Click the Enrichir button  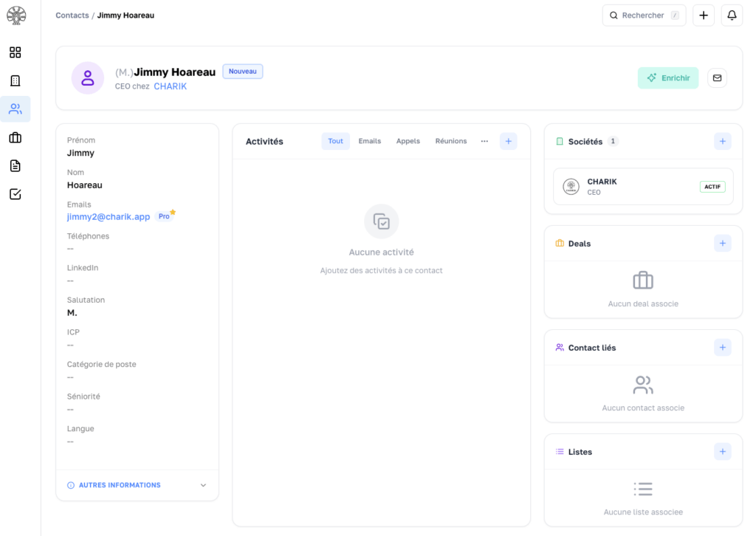pyautogui.click(x=667, y=78)
